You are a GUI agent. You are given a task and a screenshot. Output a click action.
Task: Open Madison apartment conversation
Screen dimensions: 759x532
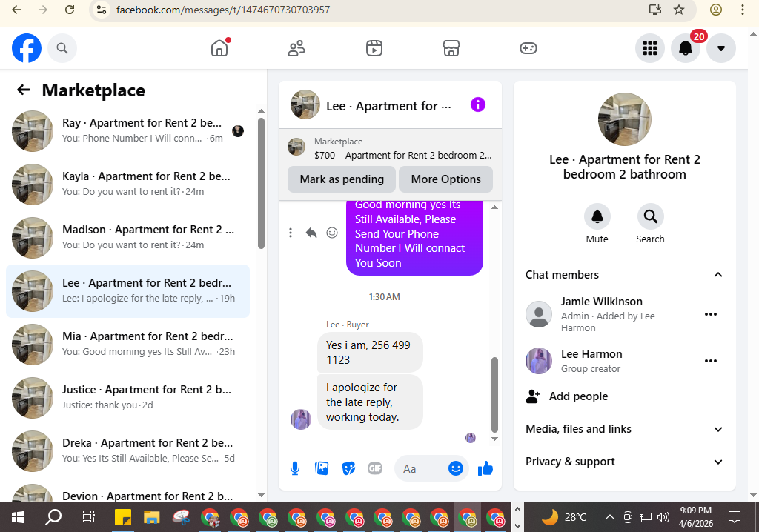(127, 237)
